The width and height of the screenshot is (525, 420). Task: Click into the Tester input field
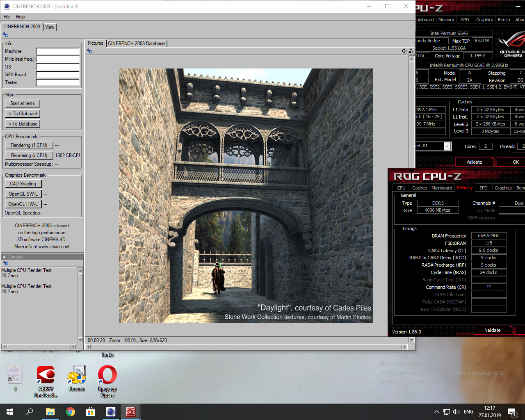pos(57,82)
